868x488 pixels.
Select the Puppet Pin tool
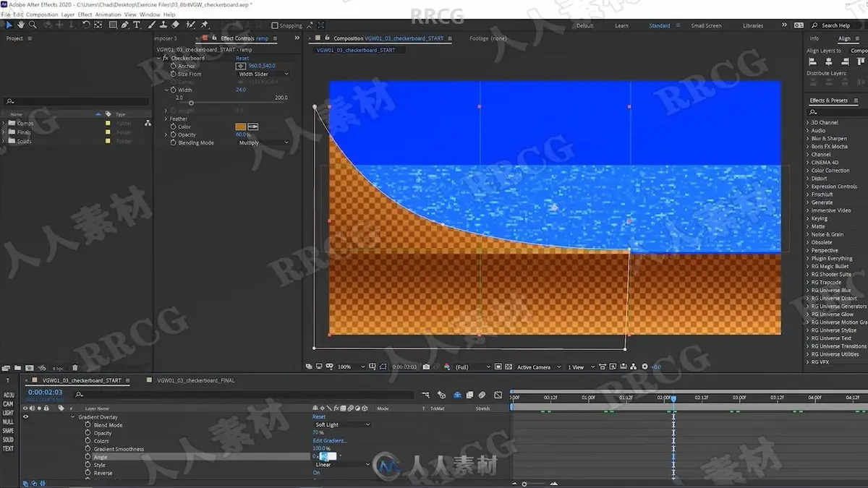[x=205, y=25]
